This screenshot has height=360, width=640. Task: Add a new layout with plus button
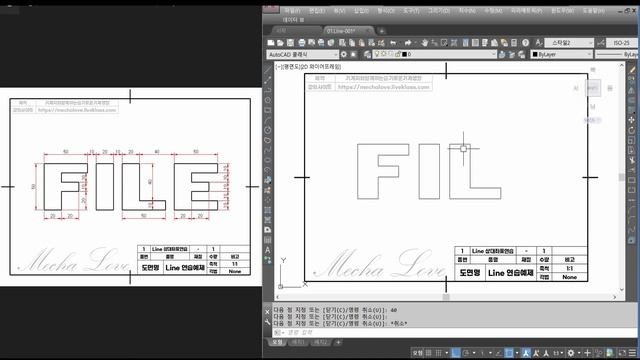coord(338,342)
